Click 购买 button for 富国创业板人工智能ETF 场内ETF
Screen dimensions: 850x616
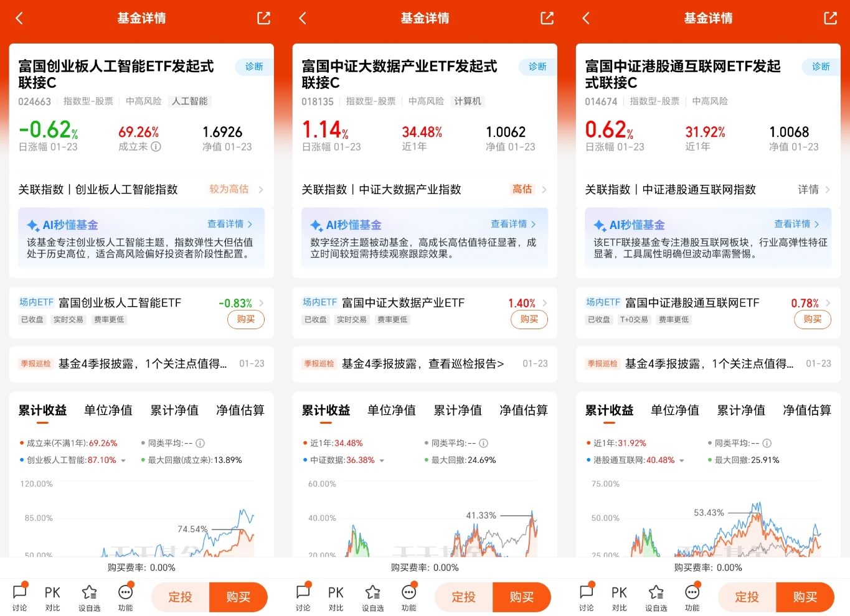(x=246, y=319)
